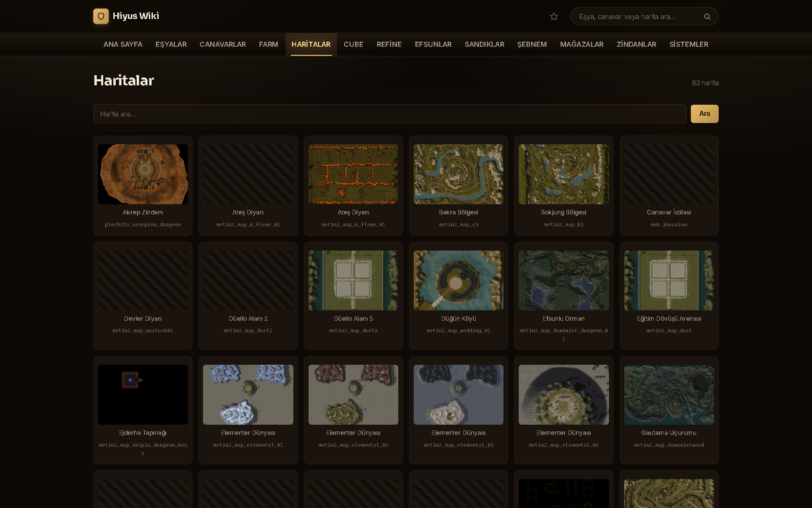The image size is (812, 508).
Task: Go to SANDIKLAR page
Action: point(484,44)
